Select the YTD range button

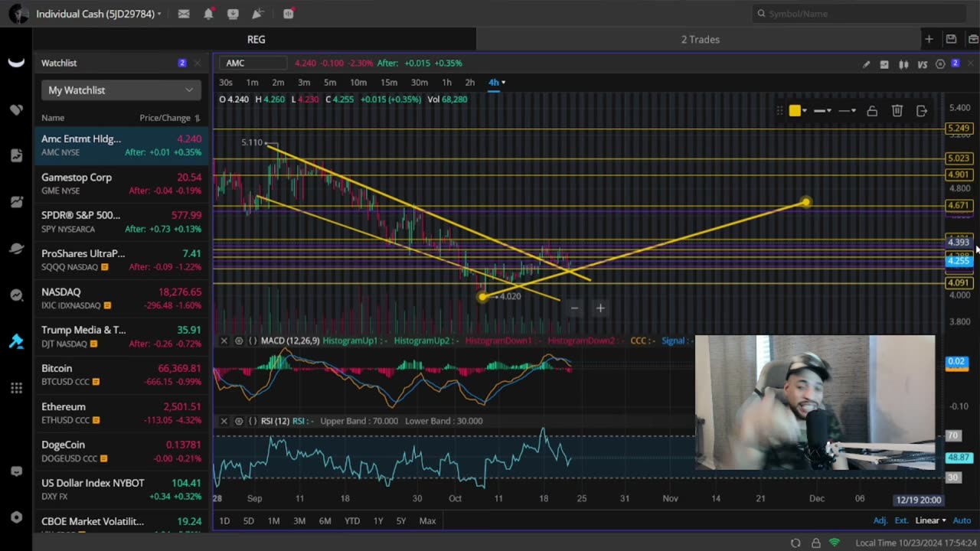point(351,521)
